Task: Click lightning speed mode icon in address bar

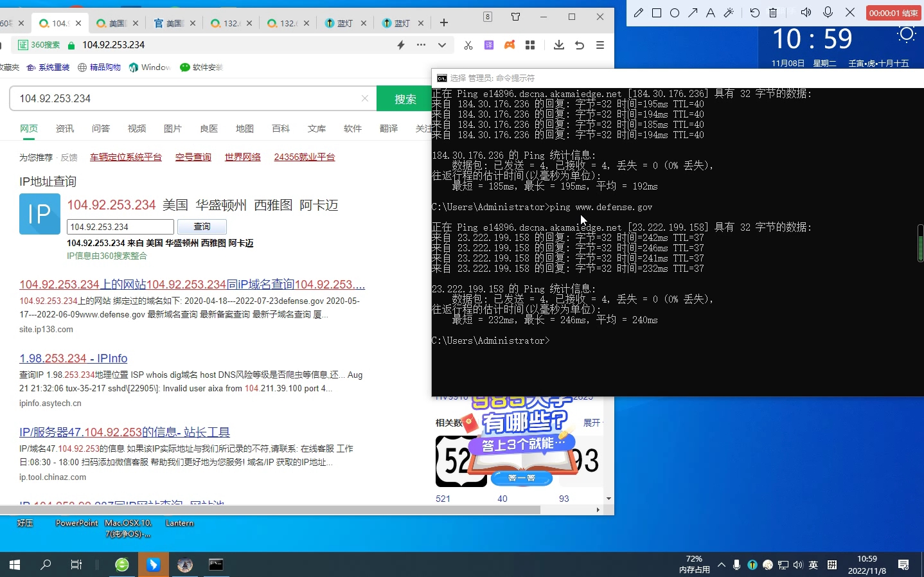Action: [x=401, y=45]
